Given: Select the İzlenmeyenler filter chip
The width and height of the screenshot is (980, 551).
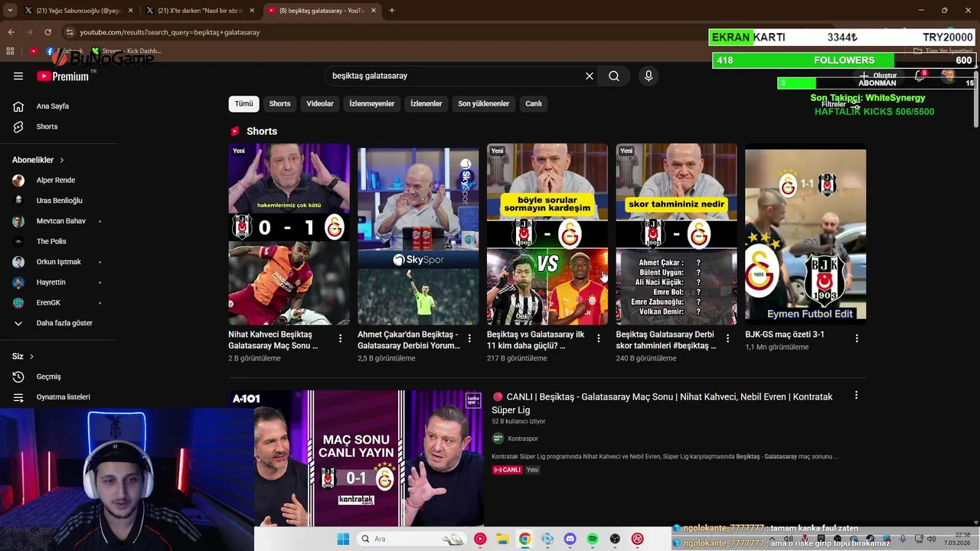Looking at the screenshot, I should [x=372, y=103].
